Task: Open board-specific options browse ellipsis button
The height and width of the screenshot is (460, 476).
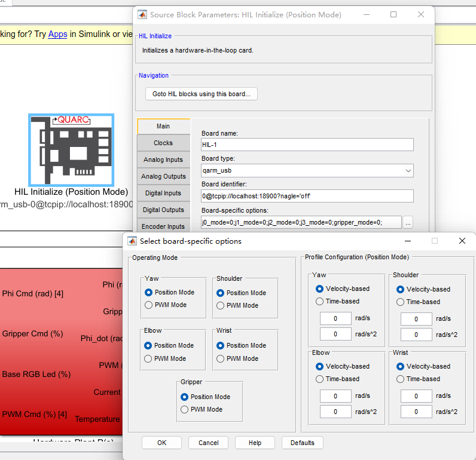Action: point(408,223)
